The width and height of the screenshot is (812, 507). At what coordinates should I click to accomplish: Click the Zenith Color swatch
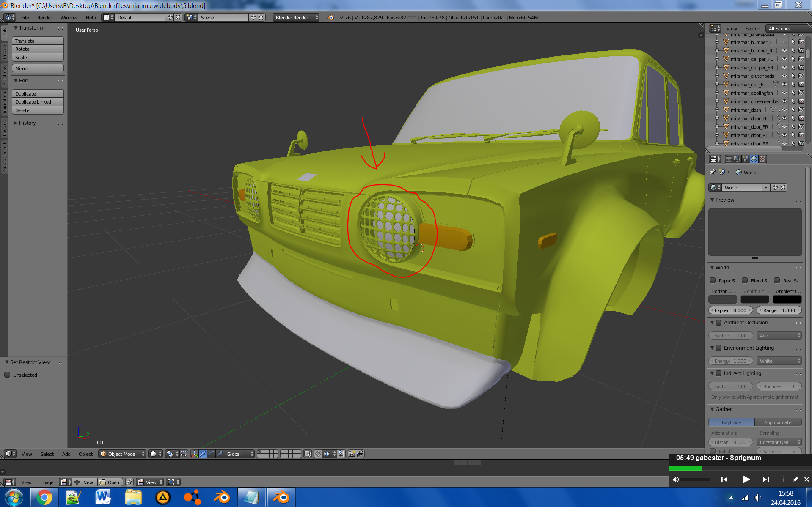pyautogui.click(x=755, y=299)
